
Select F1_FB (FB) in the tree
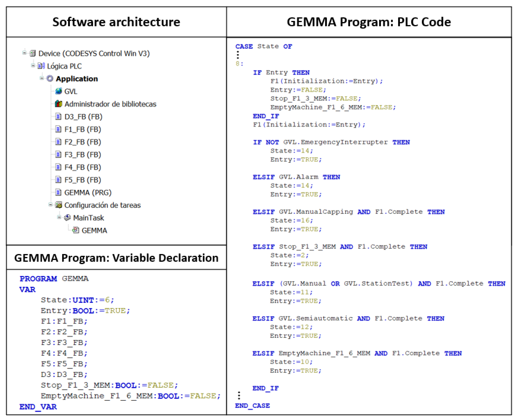coord(82,129)
